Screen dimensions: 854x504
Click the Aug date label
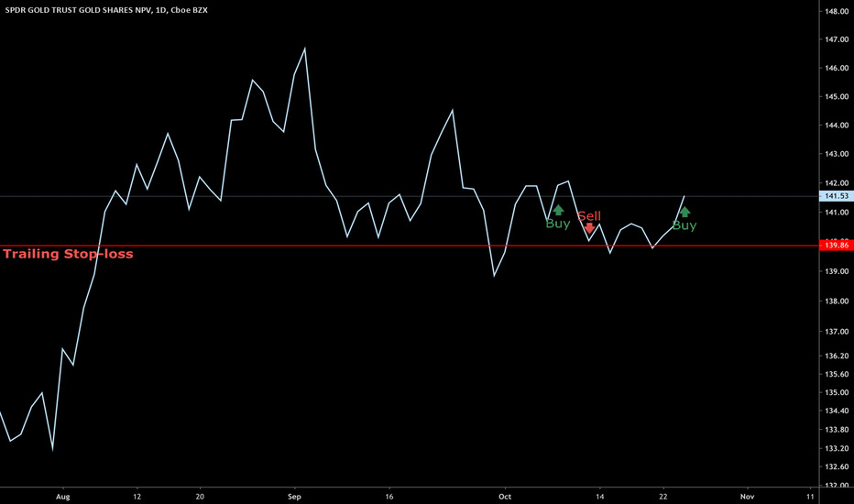63,497
